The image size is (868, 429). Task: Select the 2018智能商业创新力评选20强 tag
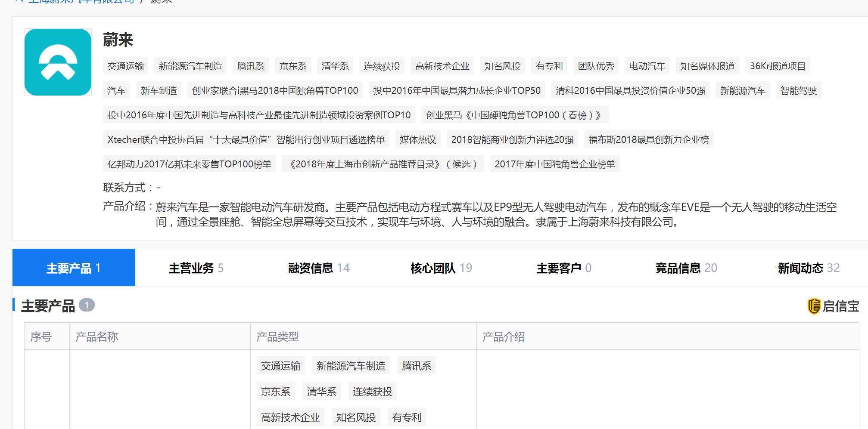tap(513, 139)
